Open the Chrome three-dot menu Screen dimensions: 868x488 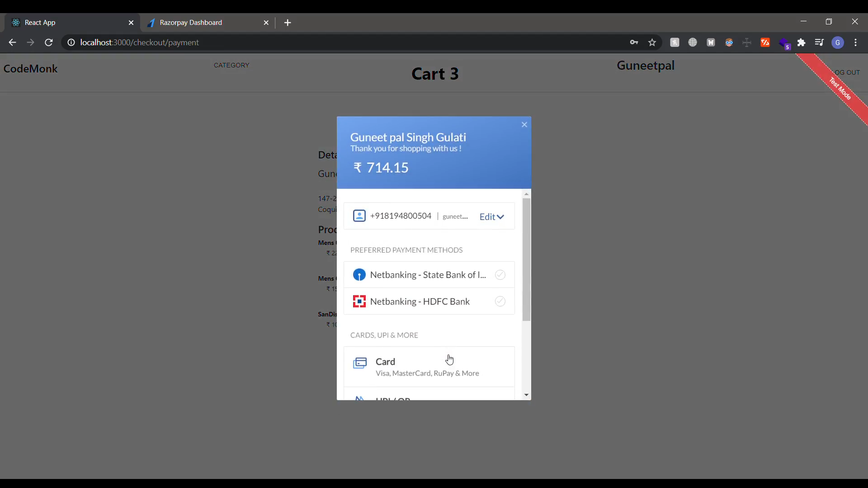click(x=857, y=42)
